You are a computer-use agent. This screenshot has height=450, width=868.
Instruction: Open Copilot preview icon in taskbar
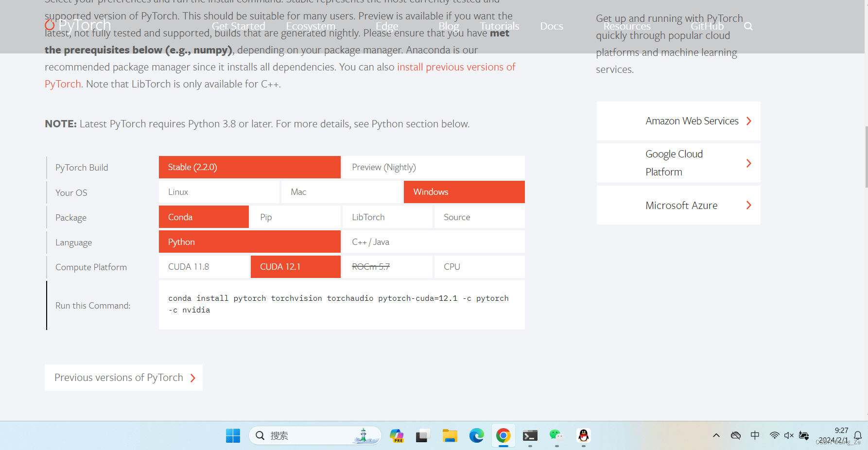[x=397, y=436]
